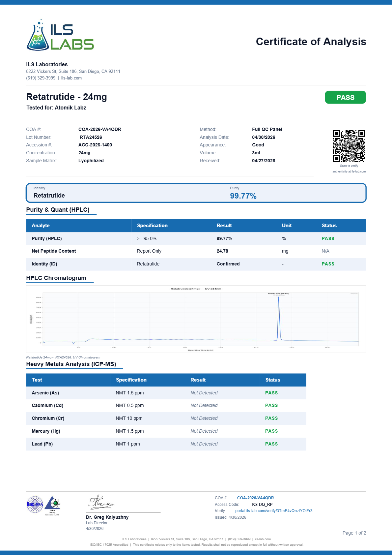The image size is (392, 555).
Task: Click the phone number (619) 329-3999 in header
Action: coord(41,78)
